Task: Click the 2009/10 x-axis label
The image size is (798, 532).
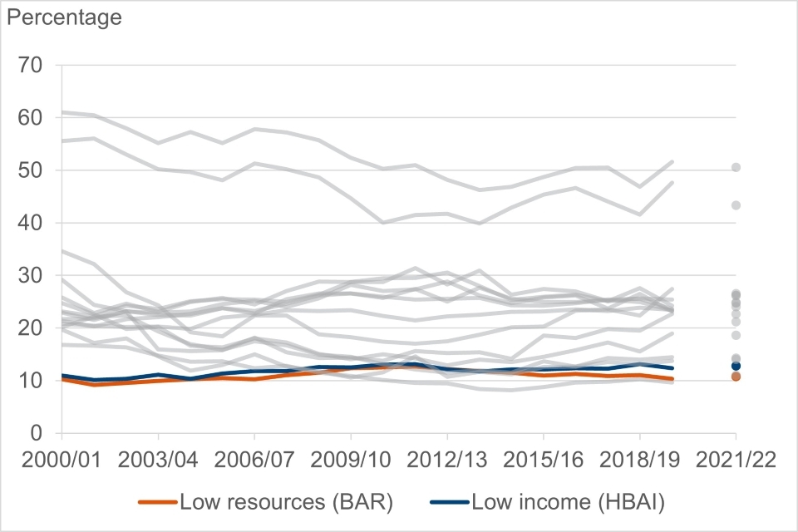Action: click(x=351, y=459)
